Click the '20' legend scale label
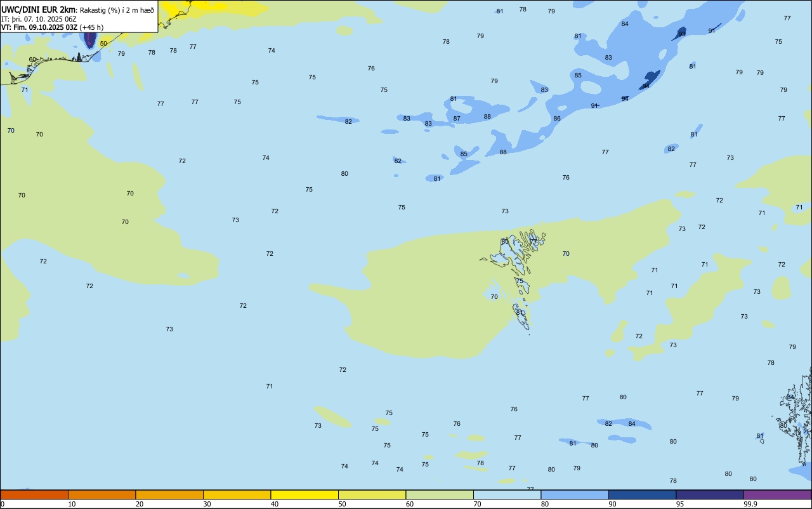This screenshot has height=509, width=812. pyautogui.click(x=140, y=504)
